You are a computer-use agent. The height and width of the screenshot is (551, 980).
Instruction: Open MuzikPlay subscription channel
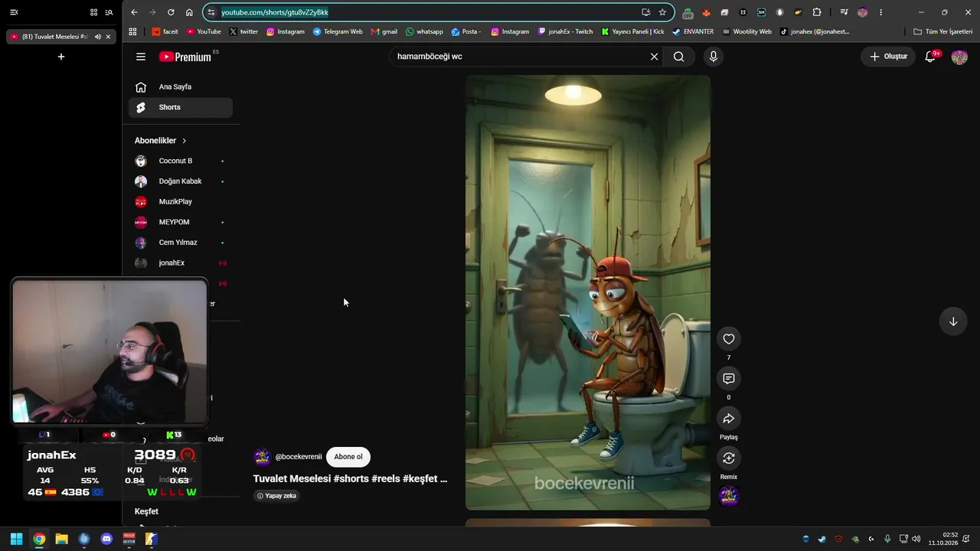pos(181,202)
